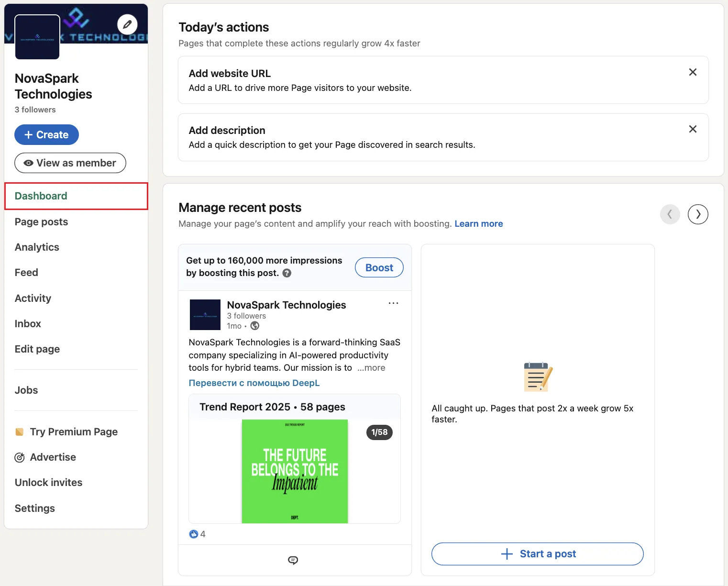Click the Advertise icon in sidebar
The height and width of the screenshot is (586, 728).
(19, 457)
